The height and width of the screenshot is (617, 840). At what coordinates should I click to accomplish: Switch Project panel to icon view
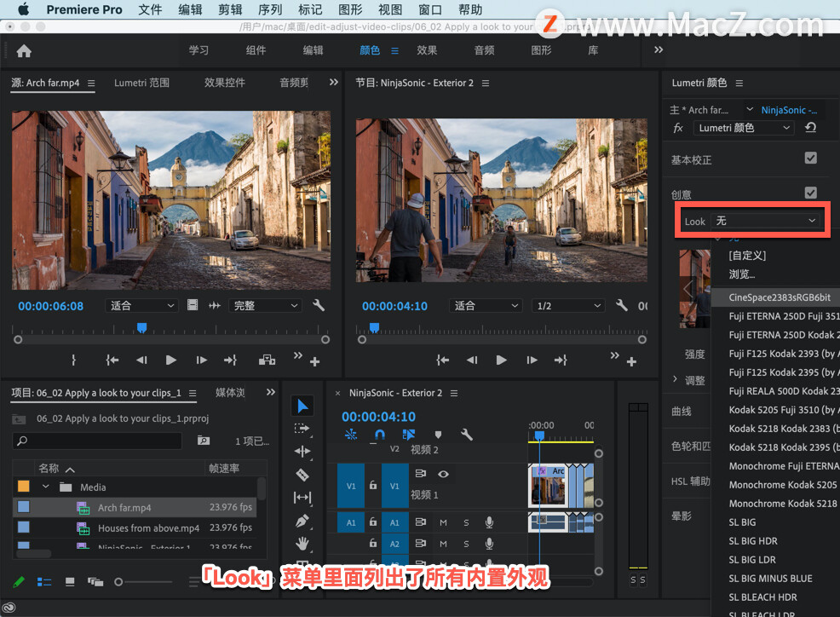(70, 581)
